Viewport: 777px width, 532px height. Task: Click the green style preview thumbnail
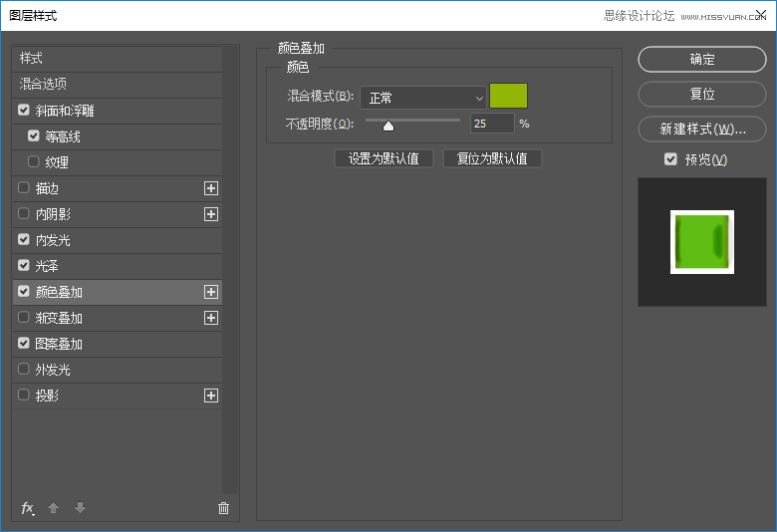[x=702, y=242]
